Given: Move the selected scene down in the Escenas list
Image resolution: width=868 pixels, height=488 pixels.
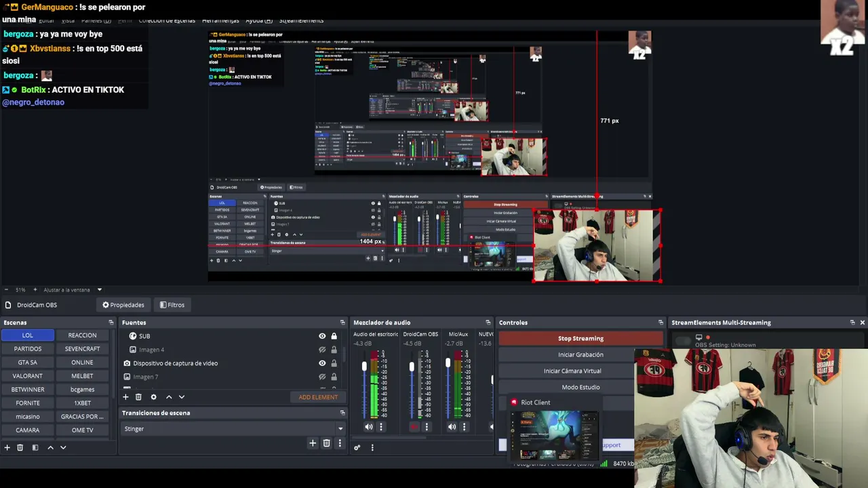Looking at the screenshot, I should click(x=63, y=447).
